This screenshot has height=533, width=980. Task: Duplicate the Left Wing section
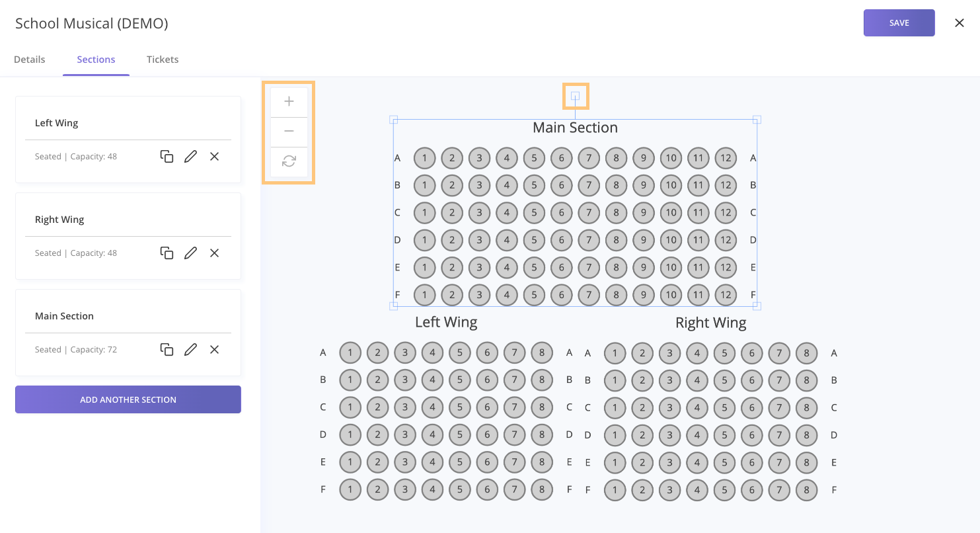pyautogui.click(x=167, y=156)
